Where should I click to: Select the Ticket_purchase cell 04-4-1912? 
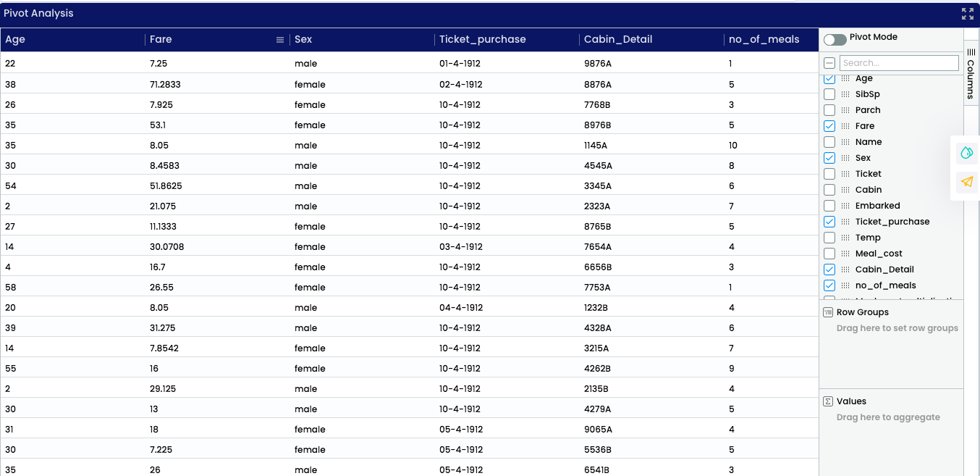[507, 308]
